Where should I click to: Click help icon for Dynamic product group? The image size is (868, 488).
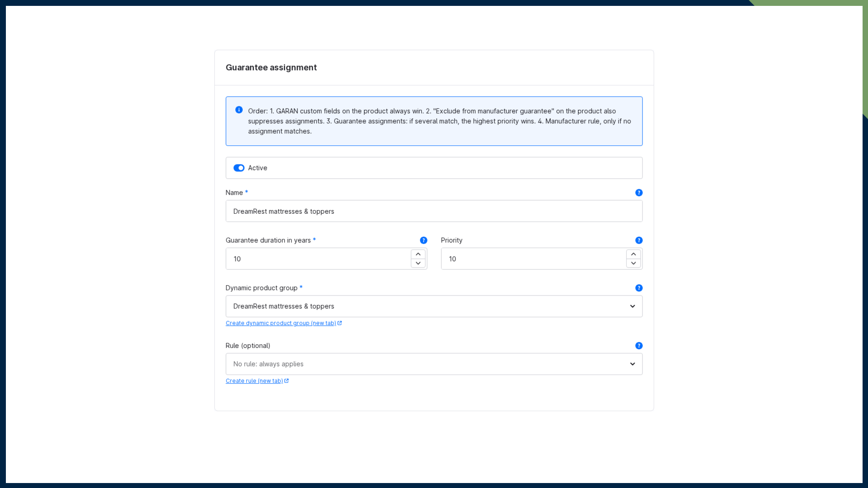[x=639, y=288]
